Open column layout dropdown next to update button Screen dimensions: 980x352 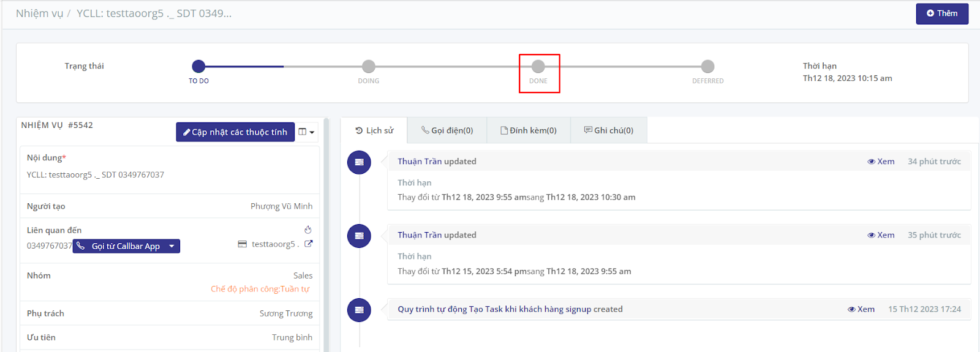click(306, 132)
